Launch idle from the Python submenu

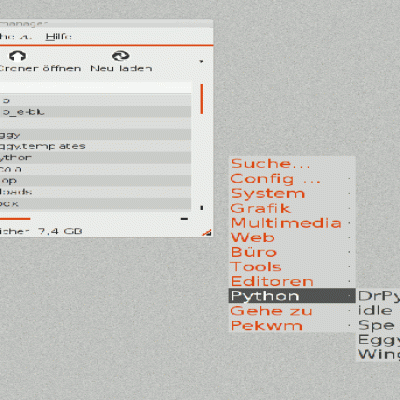pyautogui.click(x=378, y=311)
